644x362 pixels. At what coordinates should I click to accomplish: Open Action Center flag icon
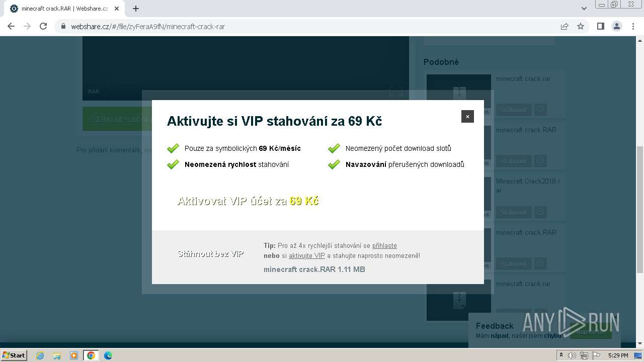[596, 355]
